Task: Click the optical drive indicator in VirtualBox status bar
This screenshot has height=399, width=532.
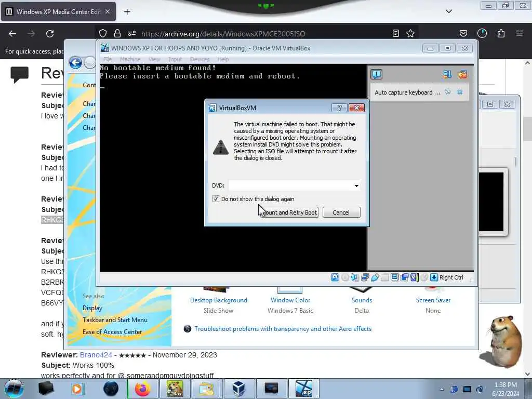Action: (x=345, y=277)
